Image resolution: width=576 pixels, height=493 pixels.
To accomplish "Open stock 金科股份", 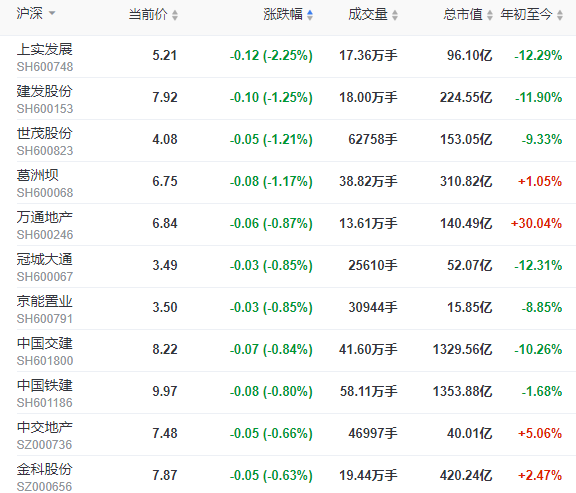I will coord(44,469).
